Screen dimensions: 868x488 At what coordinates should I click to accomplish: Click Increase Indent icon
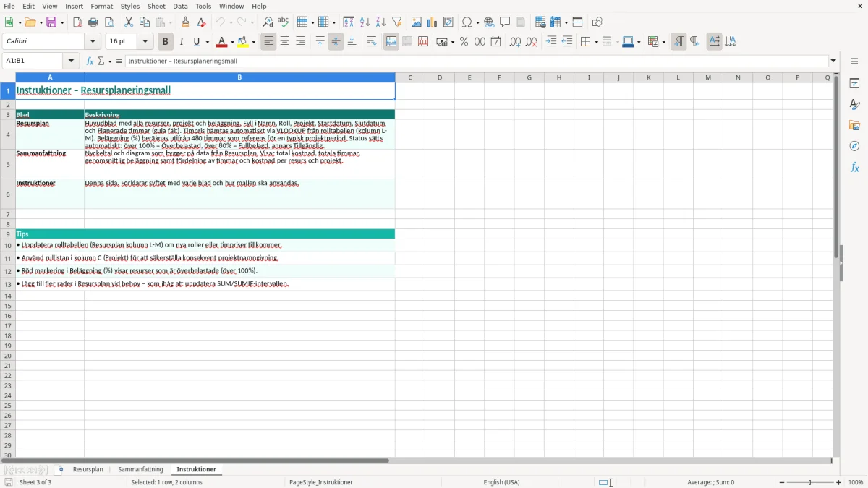[x=551, y=42]
